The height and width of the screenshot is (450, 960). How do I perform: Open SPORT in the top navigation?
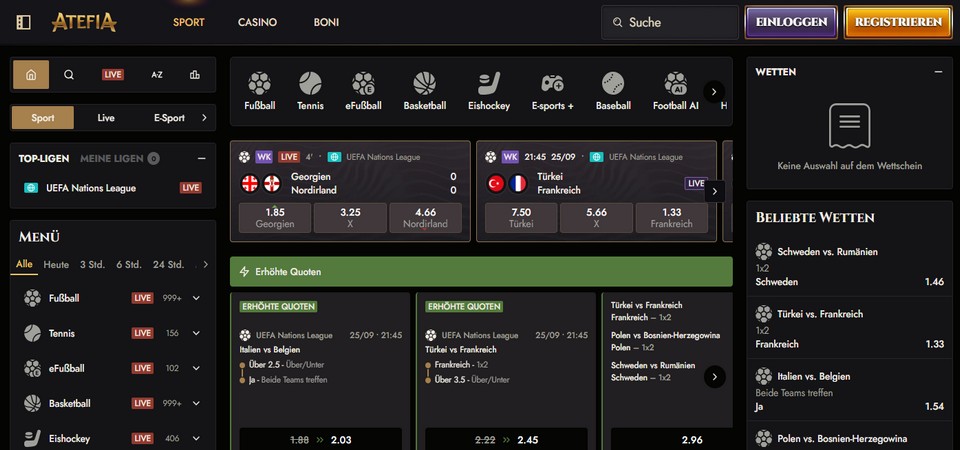tap(189, 22)
